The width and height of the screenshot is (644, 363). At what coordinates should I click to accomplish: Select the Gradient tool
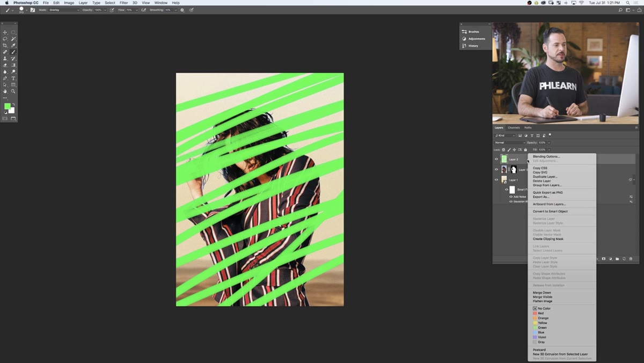(x=13, y=65)
